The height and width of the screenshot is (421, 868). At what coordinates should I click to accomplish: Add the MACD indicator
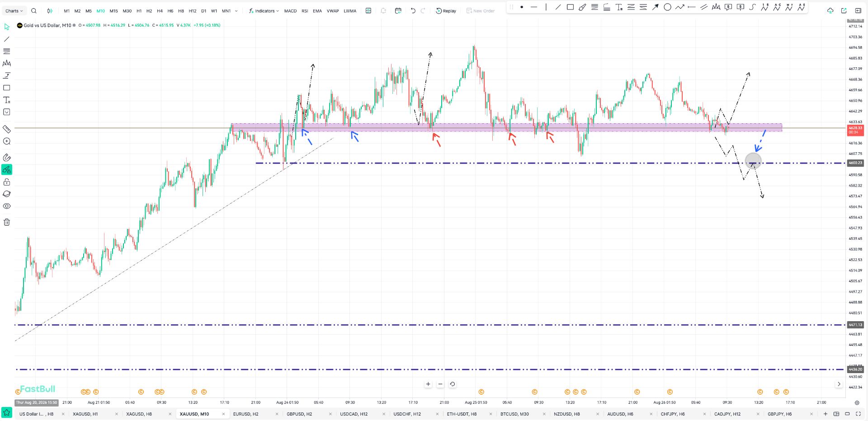pos(290,11)
